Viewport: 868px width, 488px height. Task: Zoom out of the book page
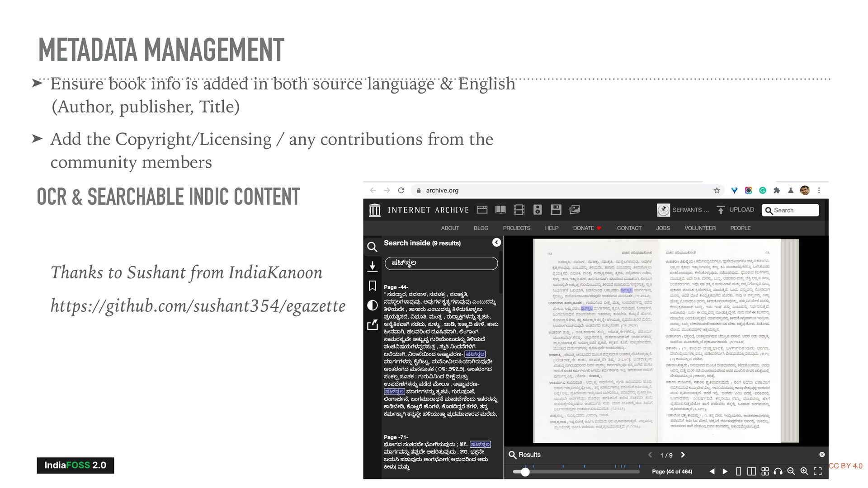[791, 471]
